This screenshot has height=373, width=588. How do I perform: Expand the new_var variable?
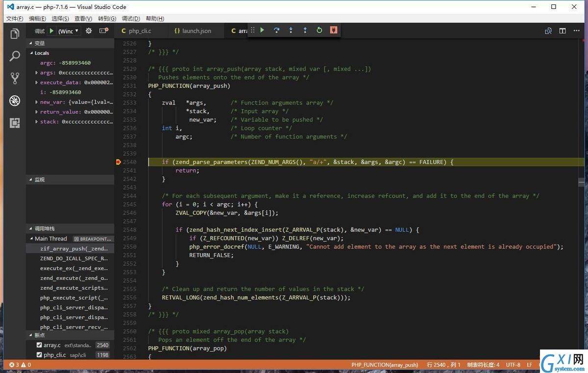pos(36,102)
